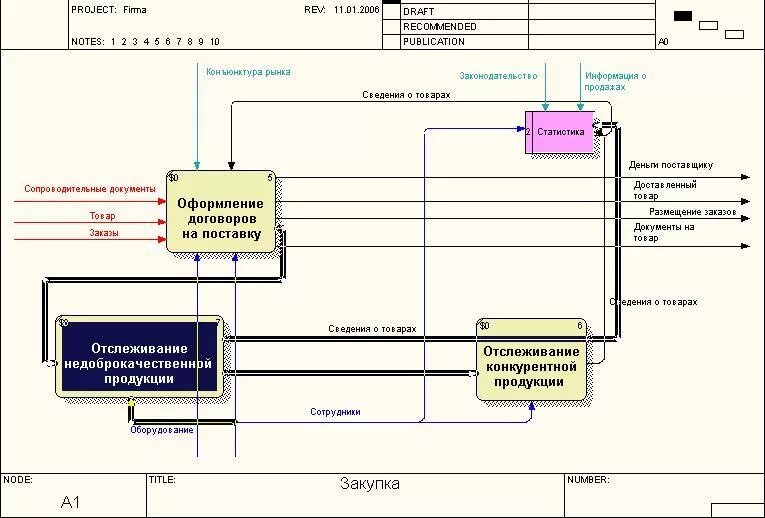Click the Законодательство control label

click(x=498, y=76)
